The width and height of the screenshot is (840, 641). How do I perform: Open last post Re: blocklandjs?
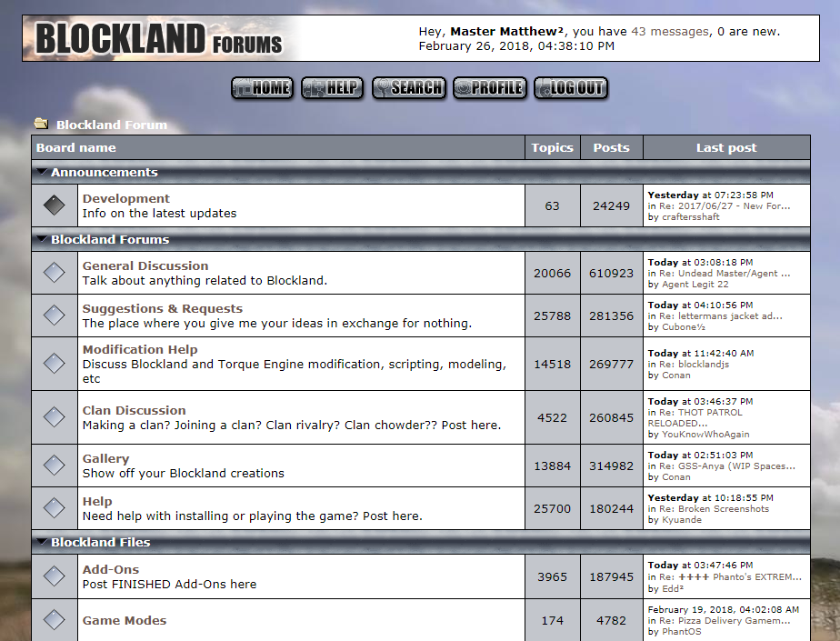(694, 365)
